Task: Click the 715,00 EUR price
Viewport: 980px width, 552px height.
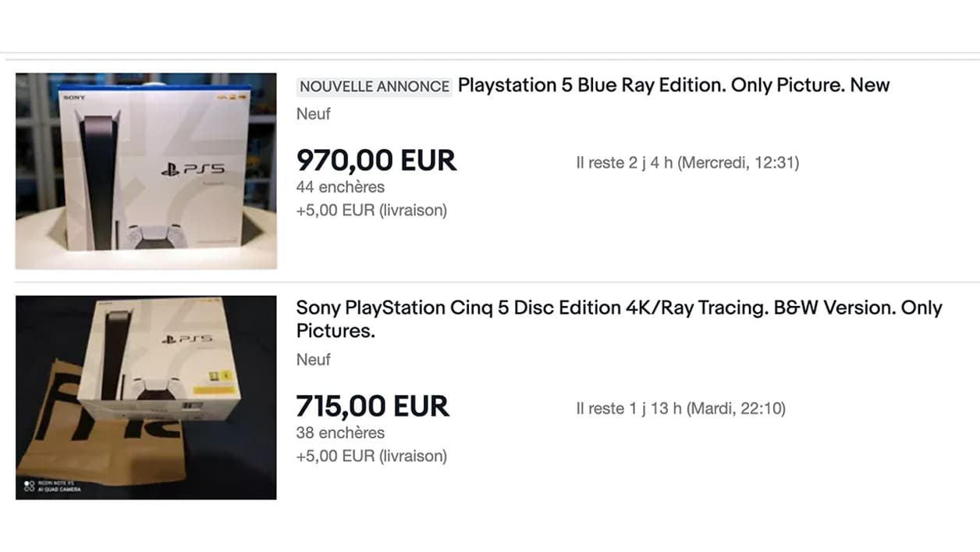Action: tap(373, 407)
